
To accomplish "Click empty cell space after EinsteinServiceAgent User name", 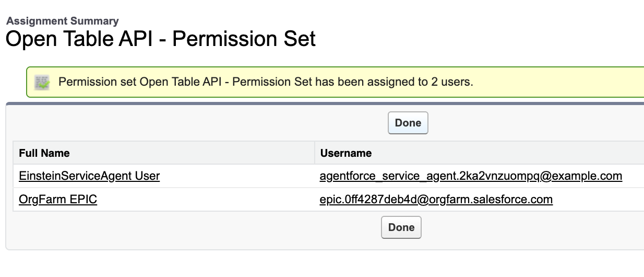I will tap(235, 176).
